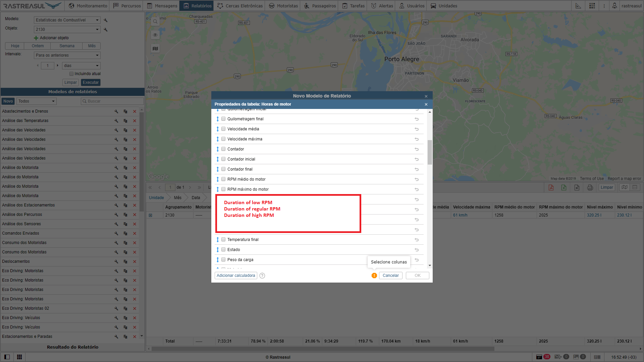Open the map search magnifier icon
Viewport: 644px width, 362px height.
coord(155,21)
